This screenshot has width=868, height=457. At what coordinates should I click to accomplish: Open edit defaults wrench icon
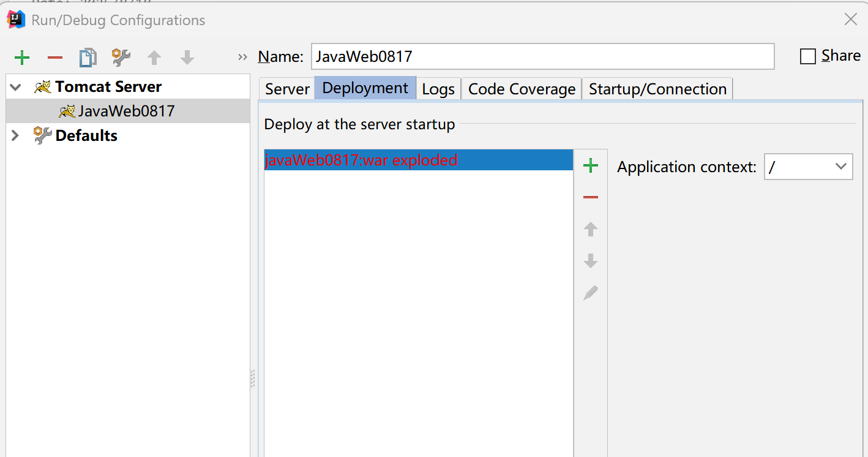point(121,58)
